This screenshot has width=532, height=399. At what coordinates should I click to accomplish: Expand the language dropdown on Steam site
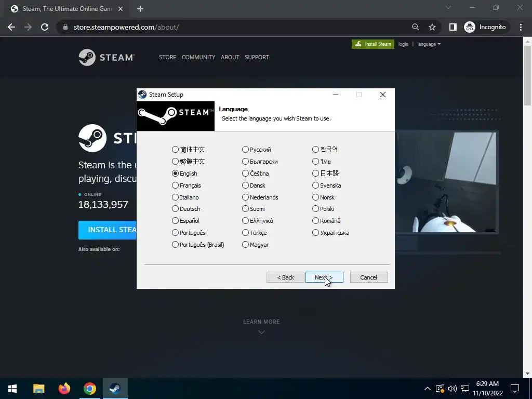[429, 44]
